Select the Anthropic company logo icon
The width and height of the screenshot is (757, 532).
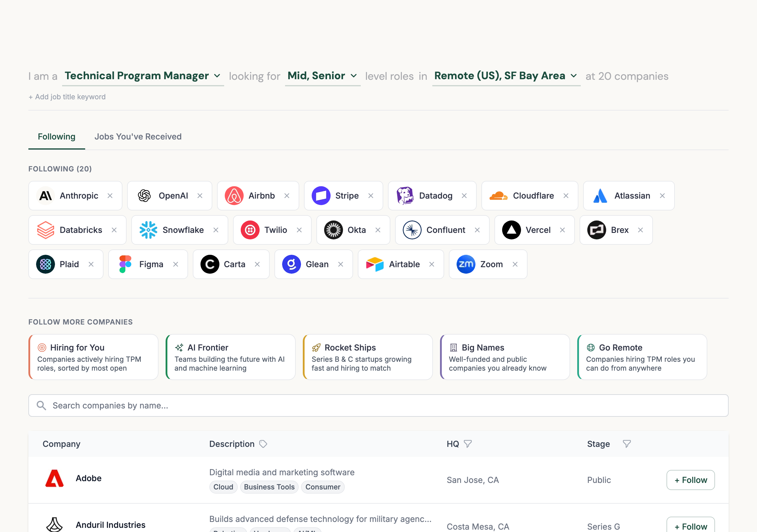[x=46, y=195]
